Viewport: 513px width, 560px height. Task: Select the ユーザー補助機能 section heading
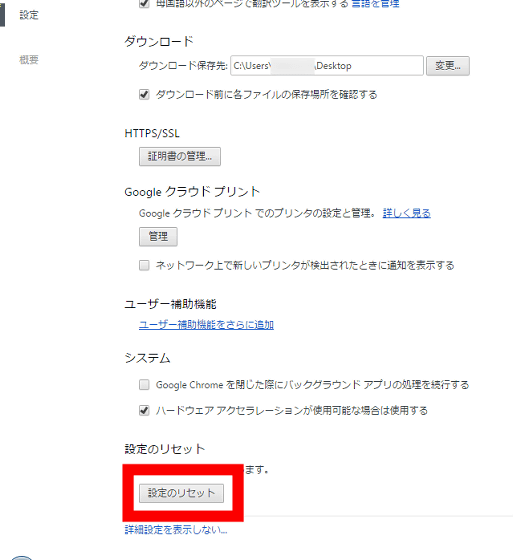[170, 304]
